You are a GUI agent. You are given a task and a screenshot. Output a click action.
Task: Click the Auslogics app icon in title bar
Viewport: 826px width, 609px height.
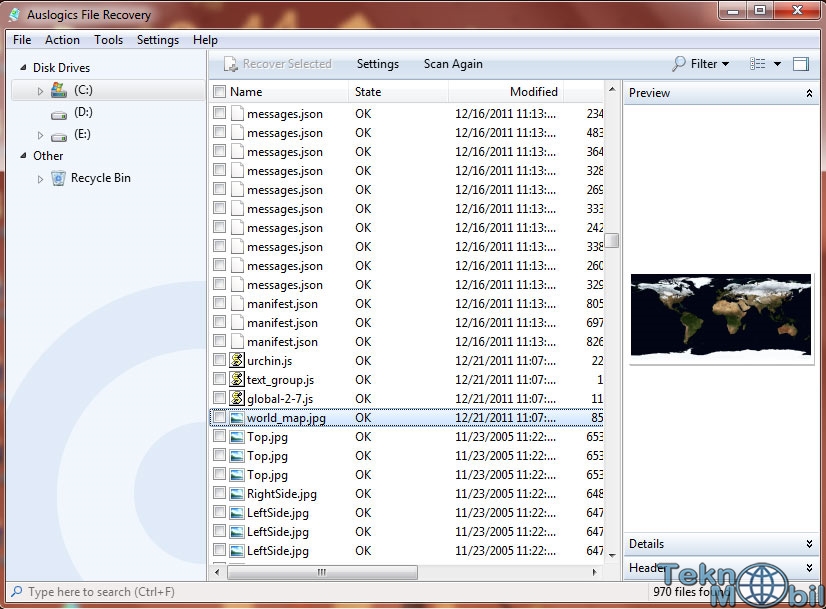click(x=15, y=14)
